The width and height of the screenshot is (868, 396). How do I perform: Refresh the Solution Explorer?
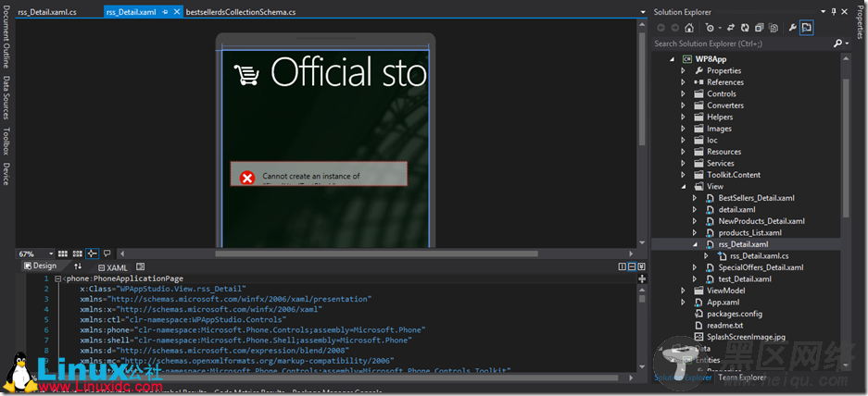pyautogui.click(x=745, y=28)
